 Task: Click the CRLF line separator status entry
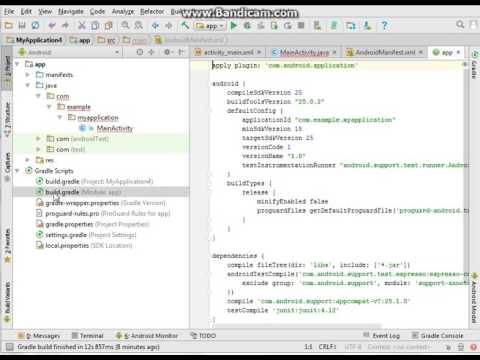327,347
